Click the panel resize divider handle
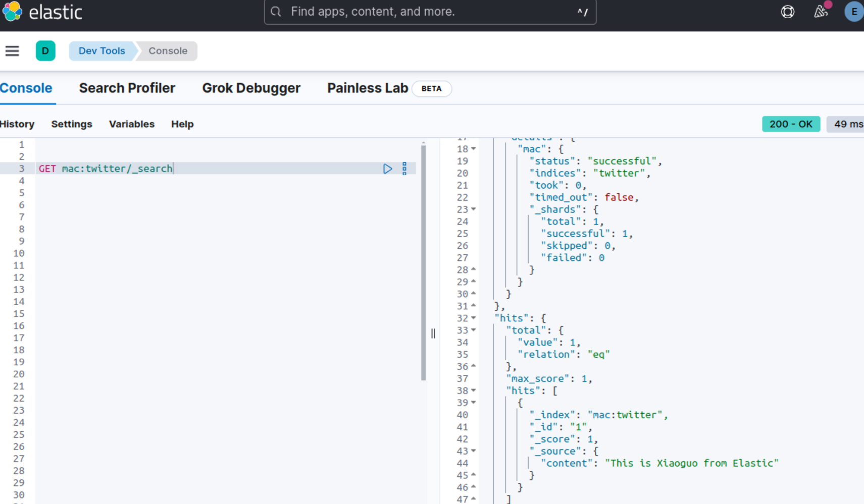864x504 pixels. click(433, 333)
